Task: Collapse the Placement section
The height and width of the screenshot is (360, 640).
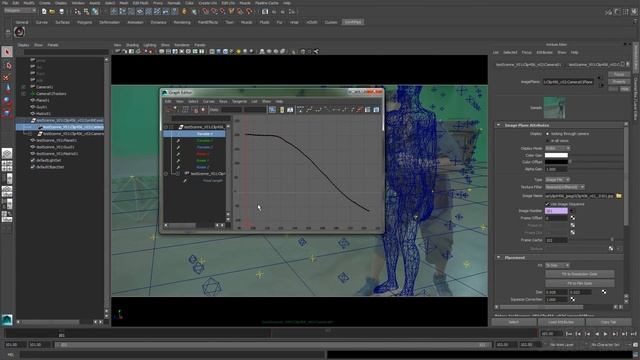Action: click(498, 258)
